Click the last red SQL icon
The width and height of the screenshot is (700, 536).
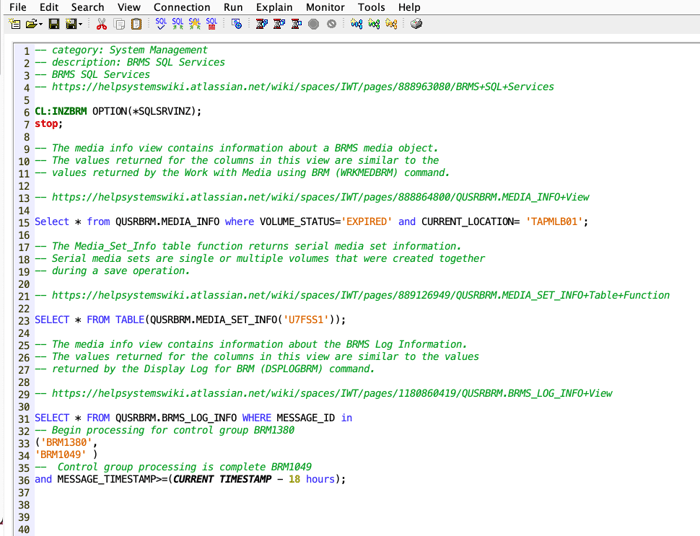(211, 23)
